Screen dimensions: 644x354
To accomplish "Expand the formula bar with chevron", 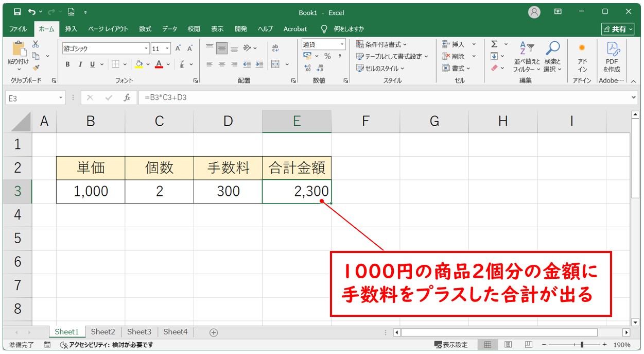I will coord(634,97).
